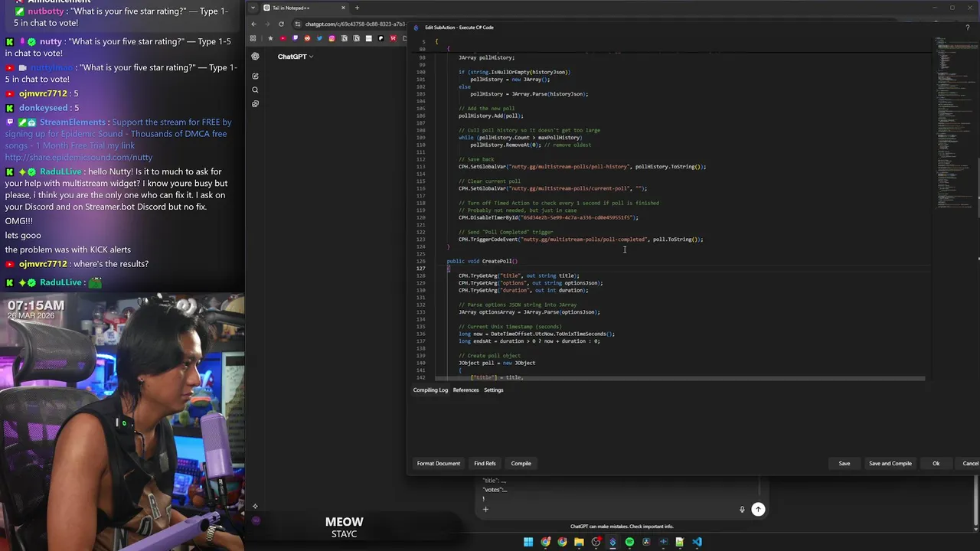Open ChatGPT home logo in sidebar
Screen dimensions: 980x551
tap(255, 57)
